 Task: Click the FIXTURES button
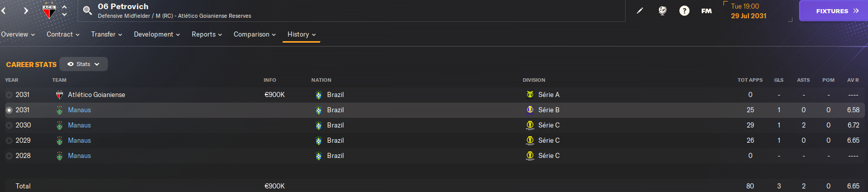[834, 11]
